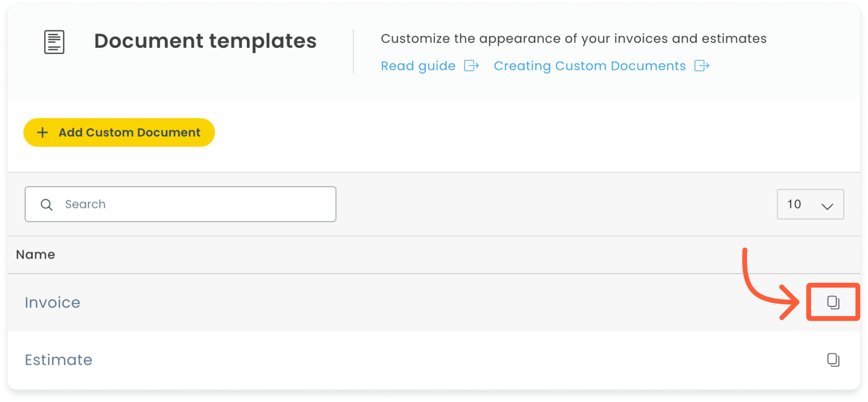The height and width of the screenshot is (402, 868).
Task: Select the Estimate table row
Action: [x=434, y=360]
